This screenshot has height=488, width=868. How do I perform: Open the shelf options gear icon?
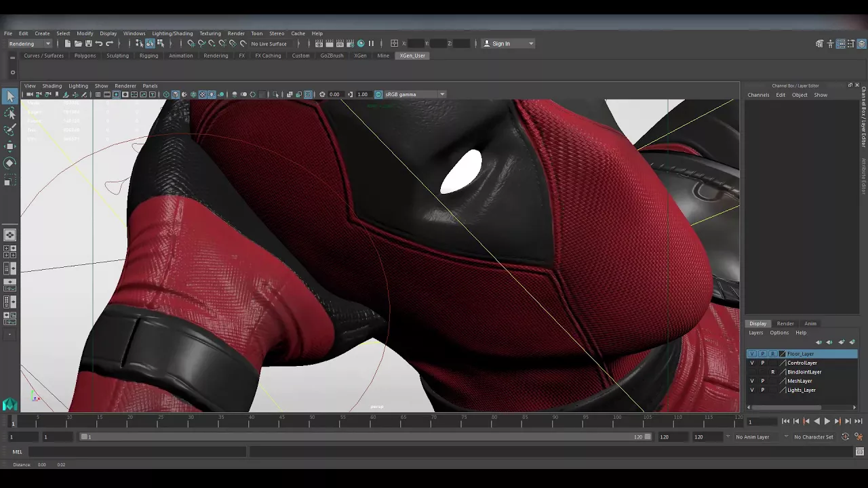[x=12, y=73]
